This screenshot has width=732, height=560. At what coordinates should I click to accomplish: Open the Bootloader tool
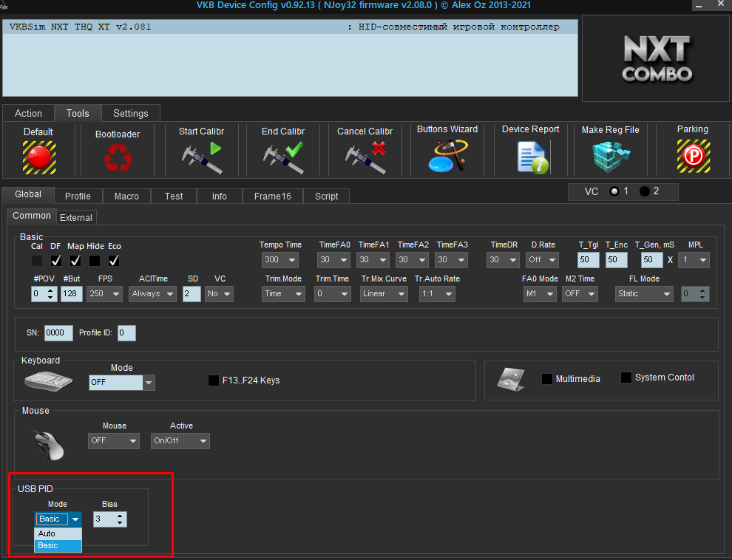click(117, 157)
